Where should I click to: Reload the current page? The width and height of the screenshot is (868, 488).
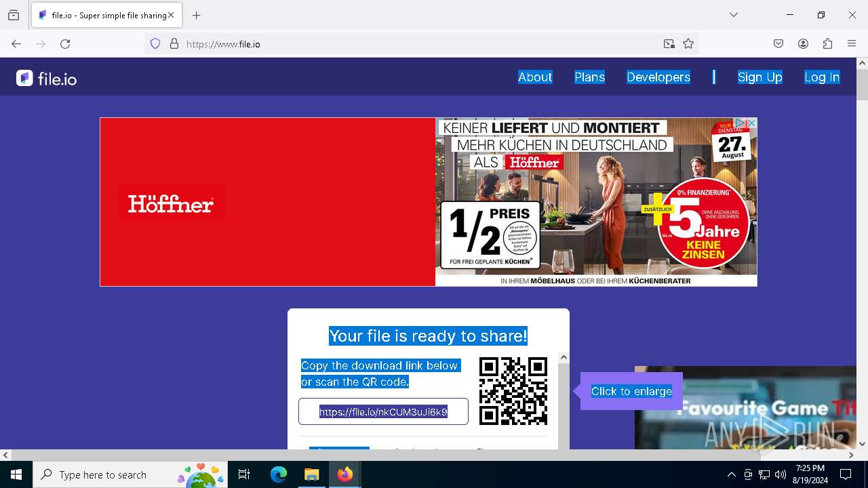point(65,44)
